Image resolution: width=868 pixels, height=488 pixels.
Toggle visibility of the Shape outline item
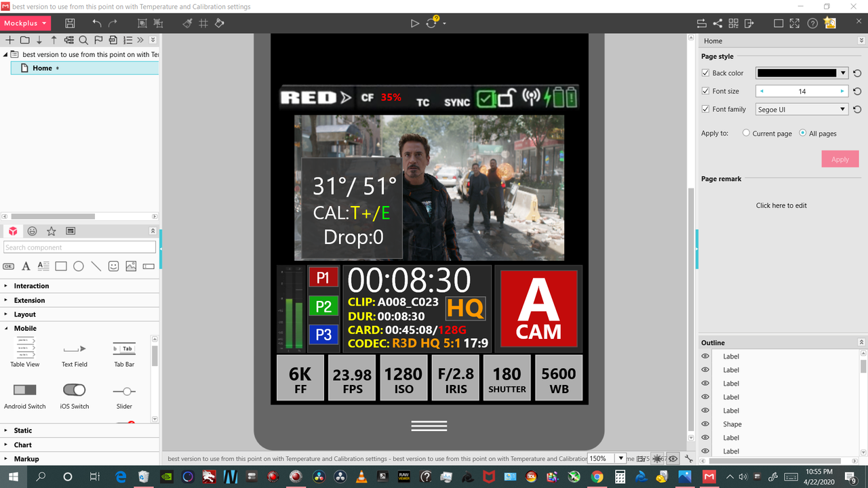[705, 424]
